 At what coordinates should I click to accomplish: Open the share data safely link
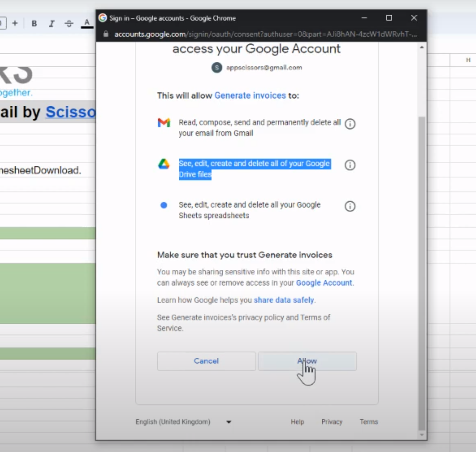click(x=284, y=300)
